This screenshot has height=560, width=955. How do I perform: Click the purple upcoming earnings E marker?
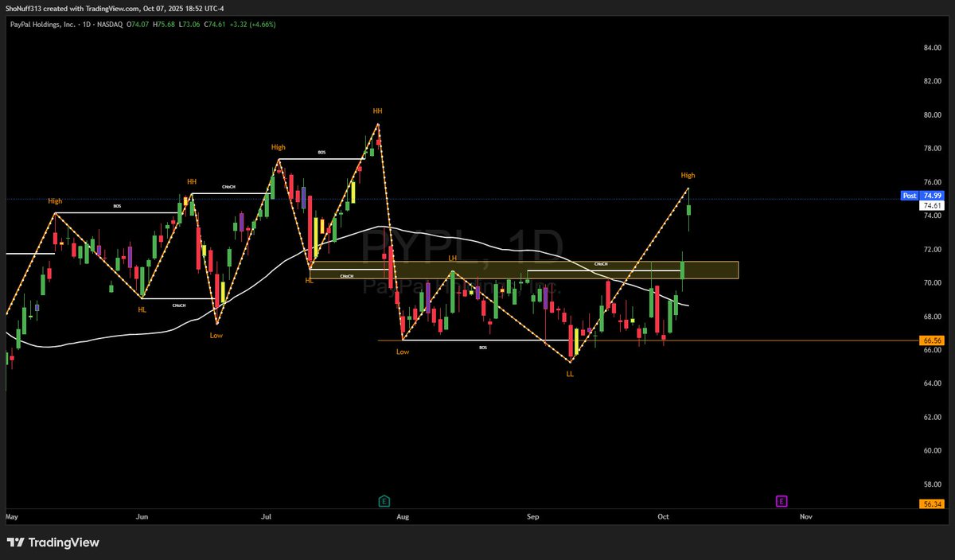tap(782, 501)
